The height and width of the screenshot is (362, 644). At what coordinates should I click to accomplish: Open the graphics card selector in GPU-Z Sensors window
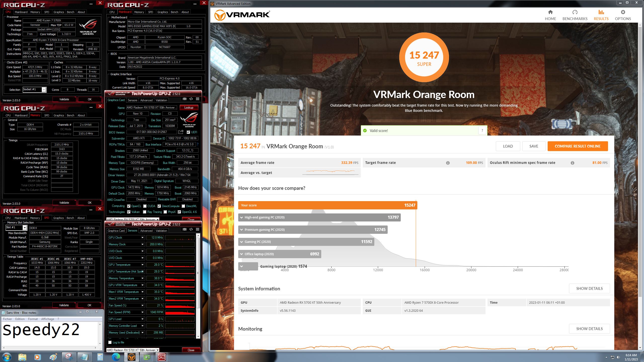(x=133, y=350)
